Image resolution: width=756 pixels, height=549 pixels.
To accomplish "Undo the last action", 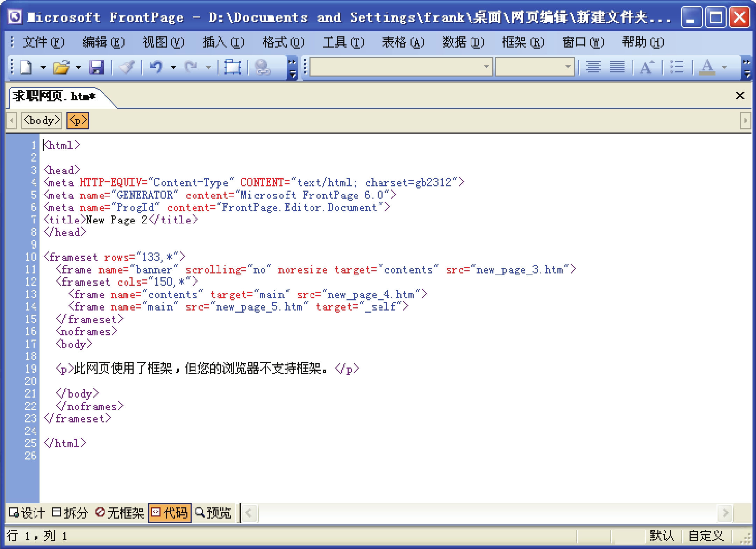I will 156,67.
